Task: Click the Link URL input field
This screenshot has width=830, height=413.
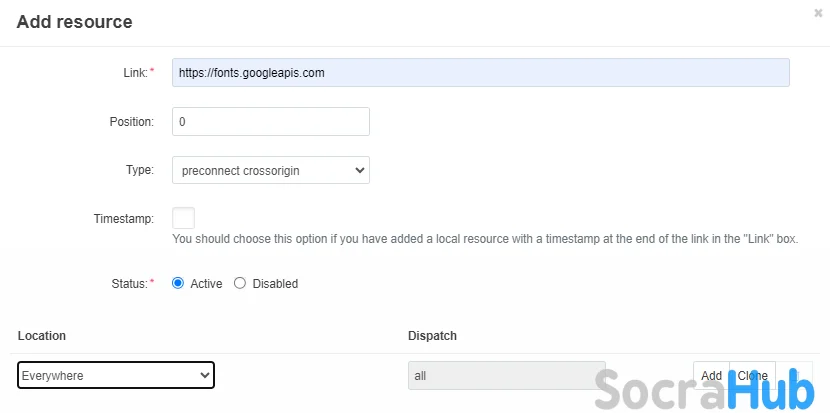Action: [480, 73]
